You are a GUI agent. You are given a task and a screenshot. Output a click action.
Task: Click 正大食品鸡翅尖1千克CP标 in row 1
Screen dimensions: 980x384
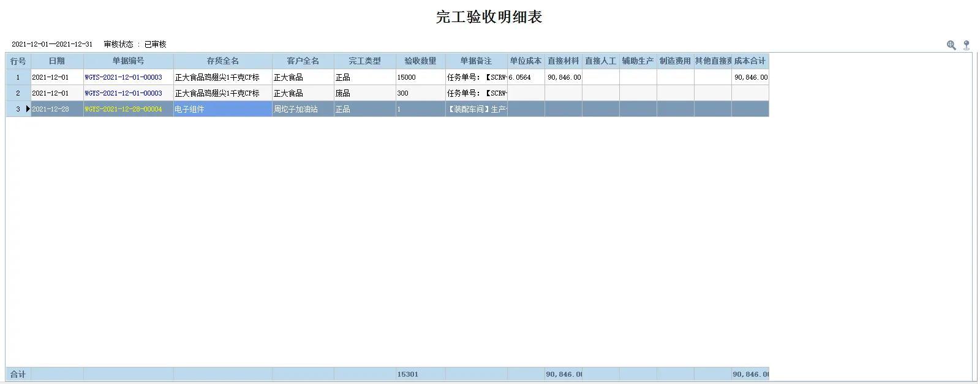click(x=223, y=77)
